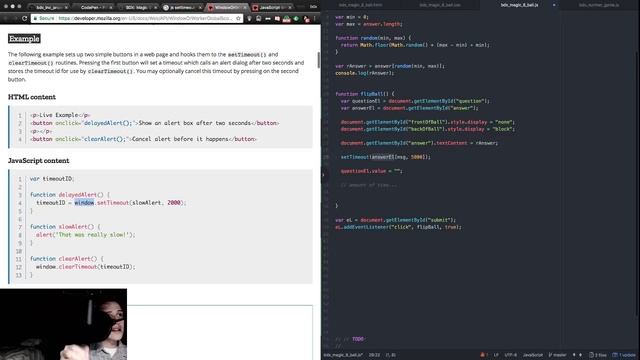Change the UTF-8 encoding selector
The image size is (640, 360).
[511, 355]
